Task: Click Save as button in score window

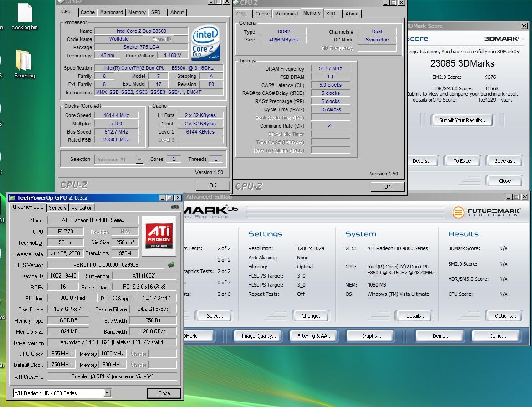Action: 505,161
